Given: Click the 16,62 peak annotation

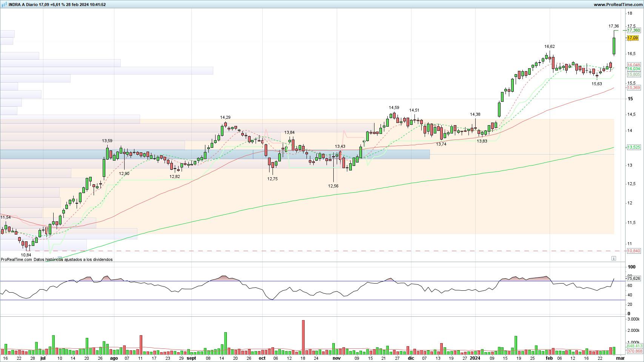Looking at the screenshot, I should click(550, 46).
